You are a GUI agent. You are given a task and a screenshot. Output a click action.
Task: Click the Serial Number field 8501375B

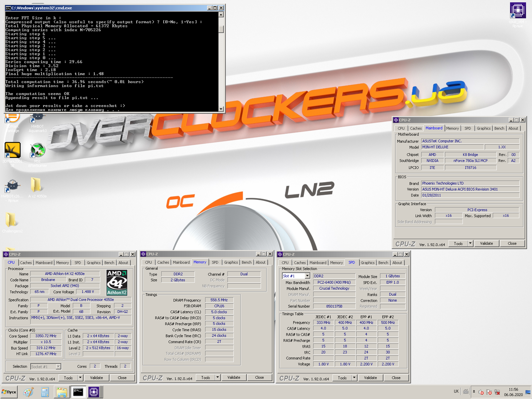click(334, 306)
